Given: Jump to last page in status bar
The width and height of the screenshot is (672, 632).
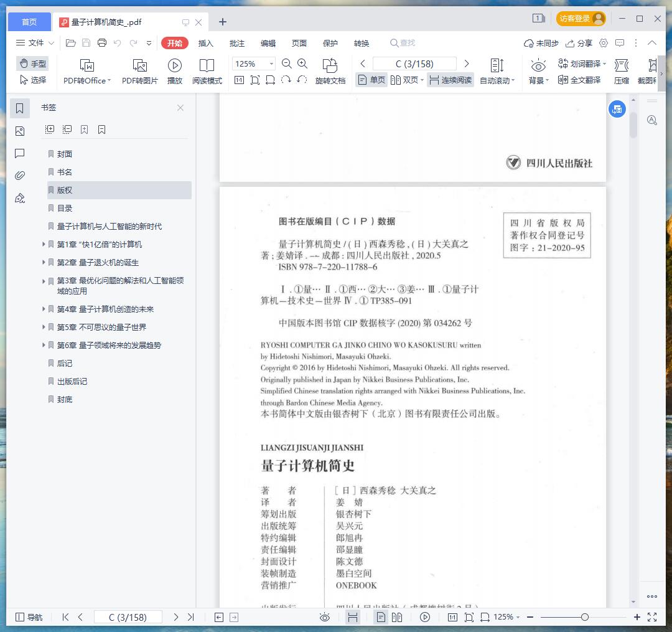Looking at the screenshot, I should coord(191,617).
